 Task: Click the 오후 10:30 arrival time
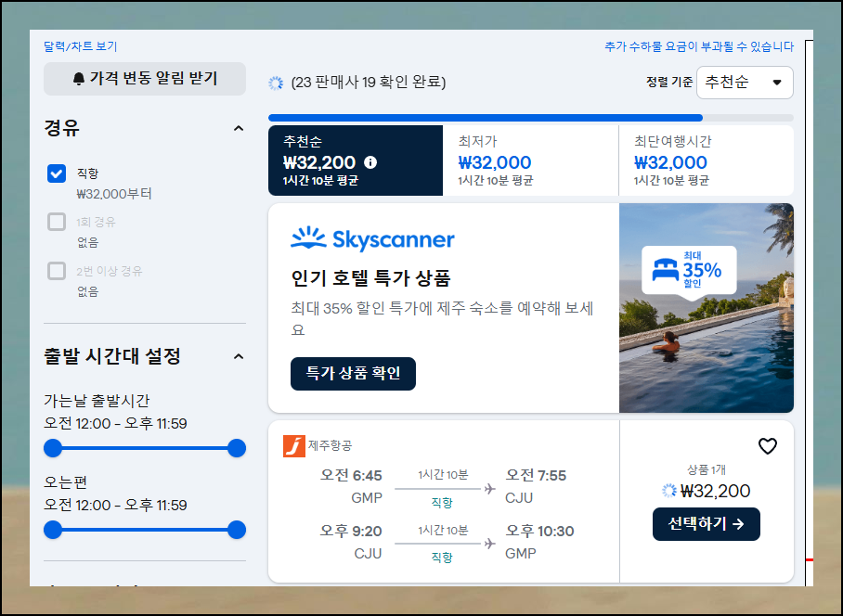(x=539, y=532)
